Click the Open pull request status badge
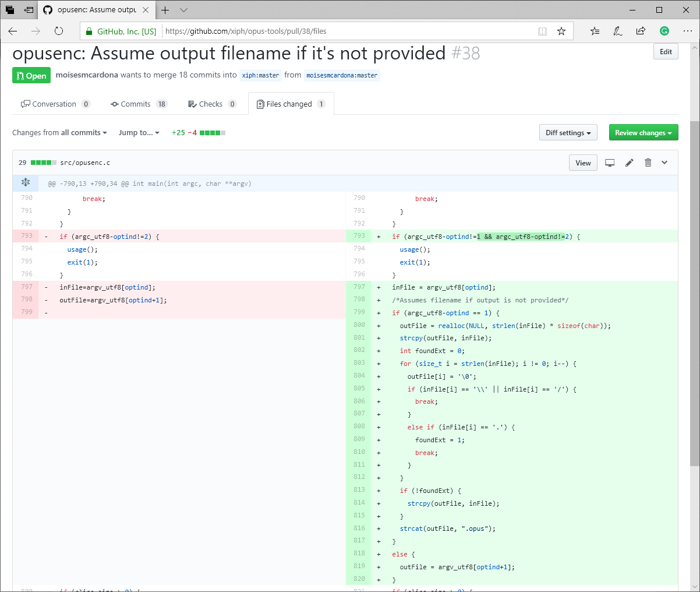 click(31, 76)
